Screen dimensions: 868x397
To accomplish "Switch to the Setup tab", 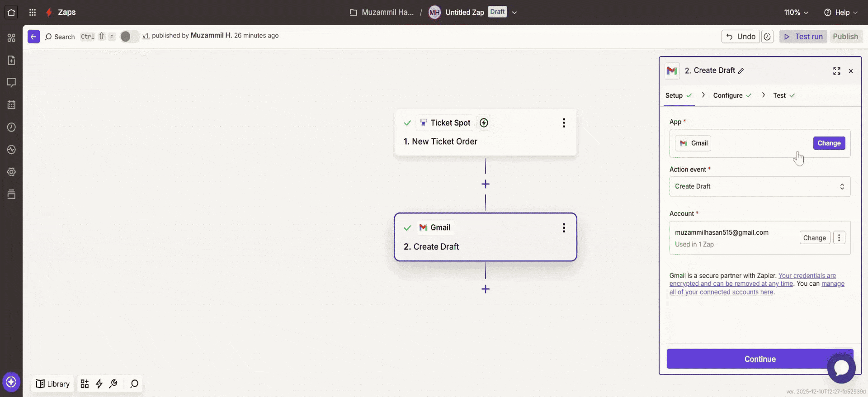I will point(679,95).
